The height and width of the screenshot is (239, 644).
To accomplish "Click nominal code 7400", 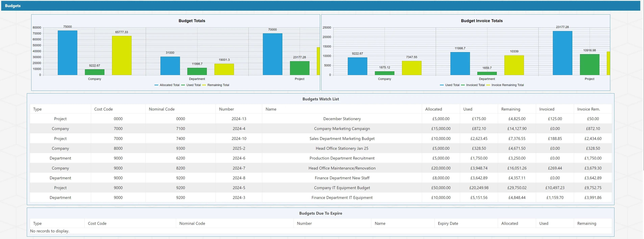I will tap(180, 138).
